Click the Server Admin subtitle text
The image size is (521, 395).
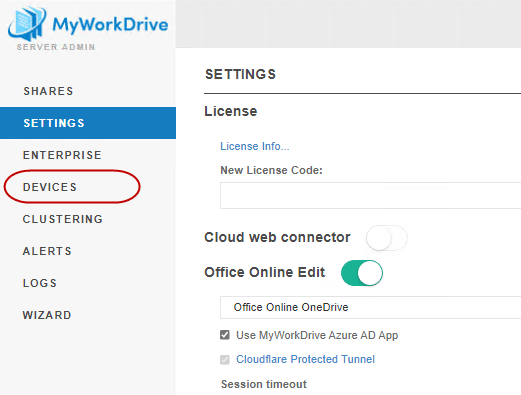click(x=56, y=47)
